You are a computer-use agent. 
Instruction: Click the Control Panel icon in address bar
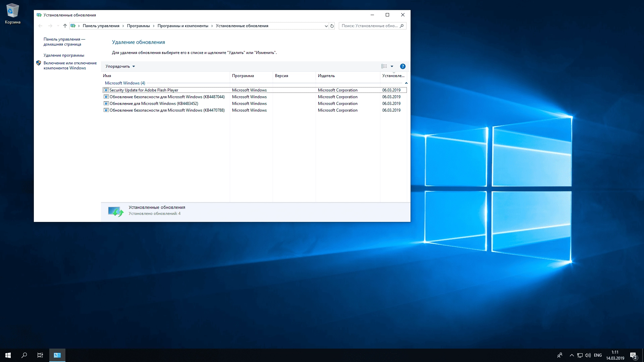[73, 26]
